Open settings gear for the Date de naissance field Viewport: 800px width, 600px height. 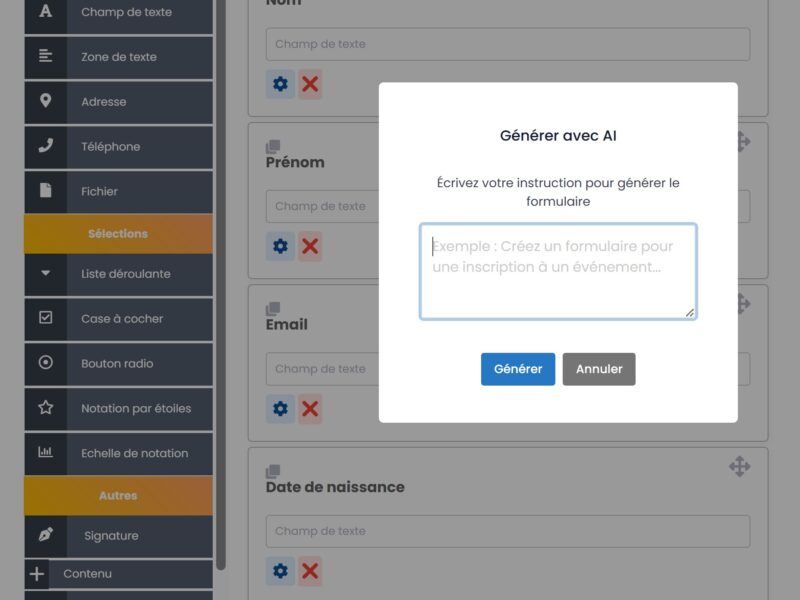coord(280,571)
